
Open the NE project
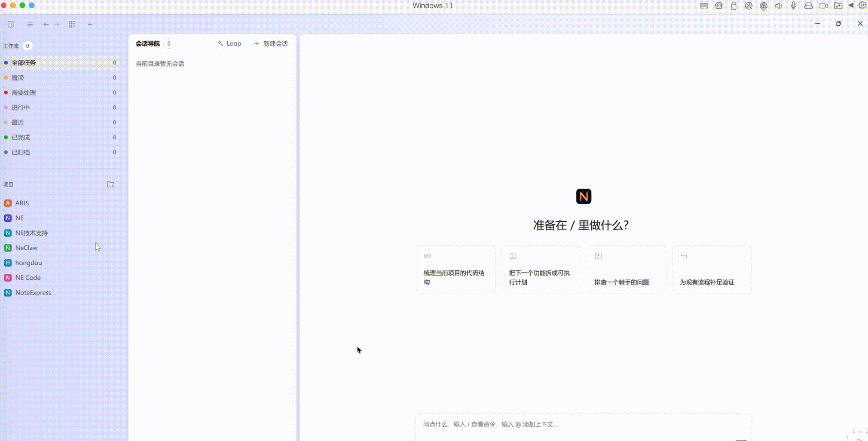tap(61, 218)
